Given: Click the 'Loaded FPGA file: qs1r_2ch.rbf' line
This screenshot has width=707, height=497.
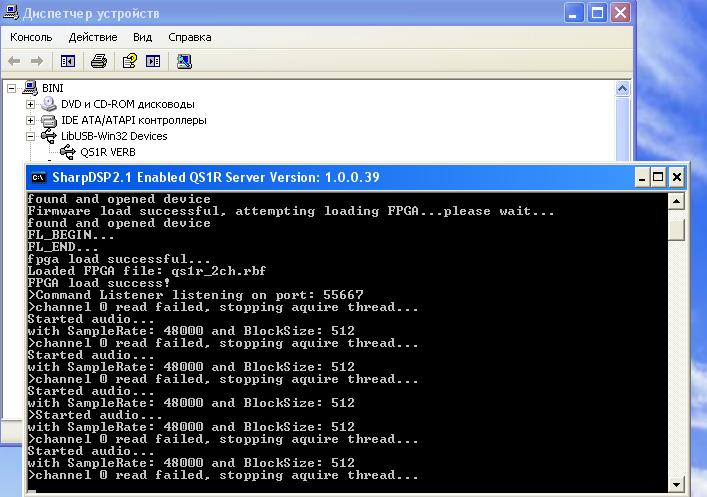Looking at the screenshot, I should (147, 271).
